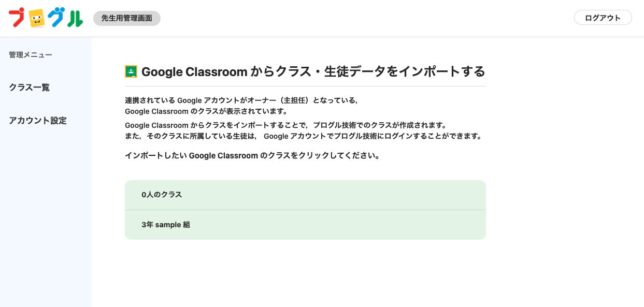Click the Google Classroom icon beside the heading
644x307 pixels.
pyautogui.click(x=131, y=71)
